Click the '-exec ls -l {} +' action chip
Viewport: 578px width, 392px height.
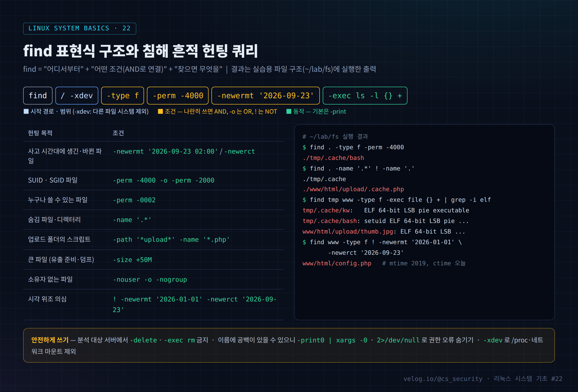coord(365,96)
